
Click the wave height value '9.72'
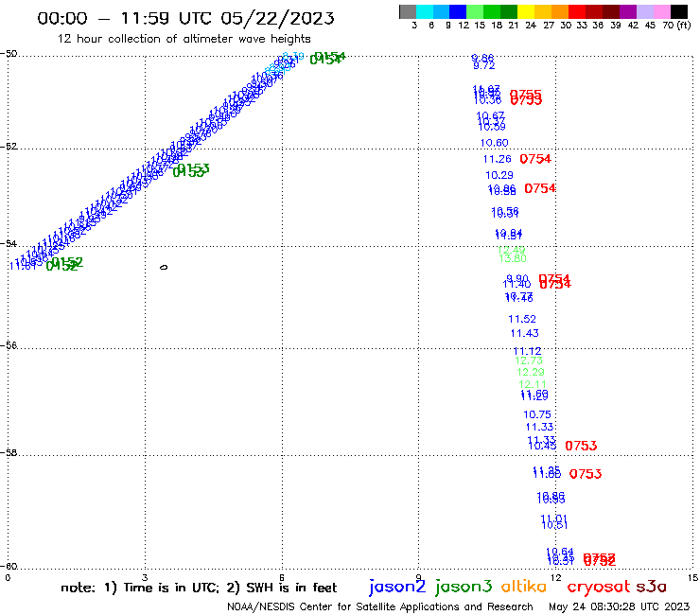(484, 65)
